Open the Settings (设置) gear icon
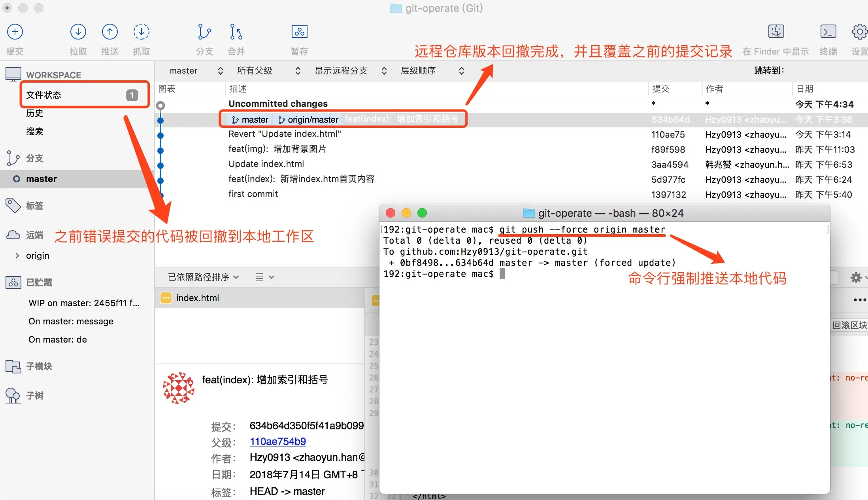868x500 pixels. tap(859, 32)
